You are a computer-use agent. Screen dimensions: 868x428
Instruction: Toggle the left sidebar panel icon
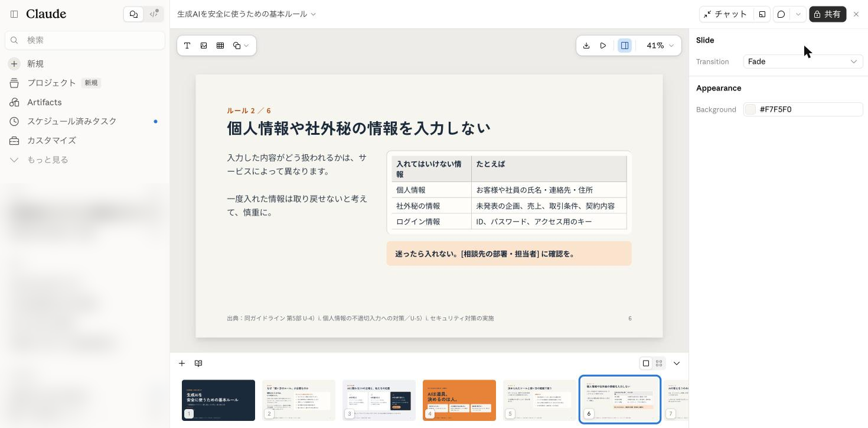(x=14, y=14)
